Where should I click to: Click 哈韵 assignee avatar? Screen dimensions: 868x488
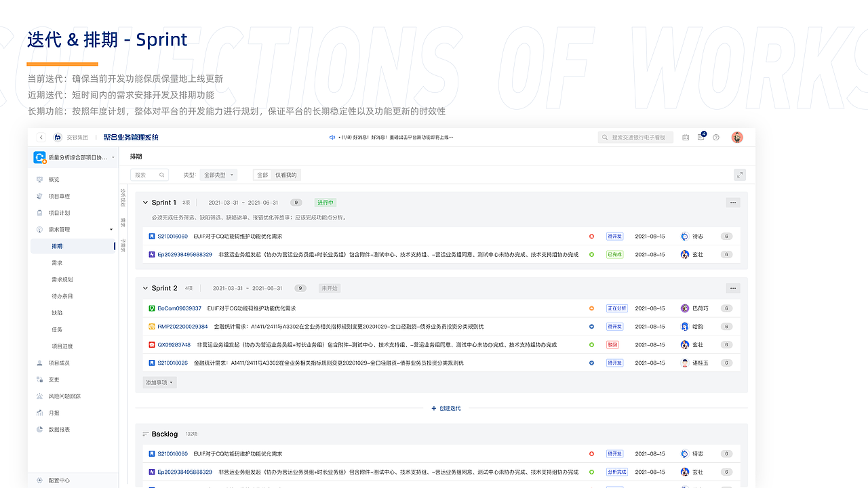point(685,327)
